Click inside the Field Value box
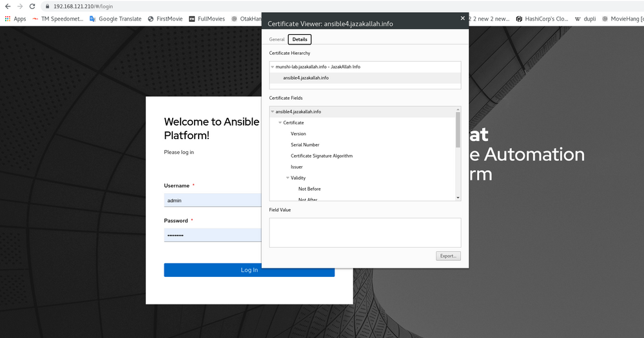This screenshot has width=644, height=338. pos(365,232)
